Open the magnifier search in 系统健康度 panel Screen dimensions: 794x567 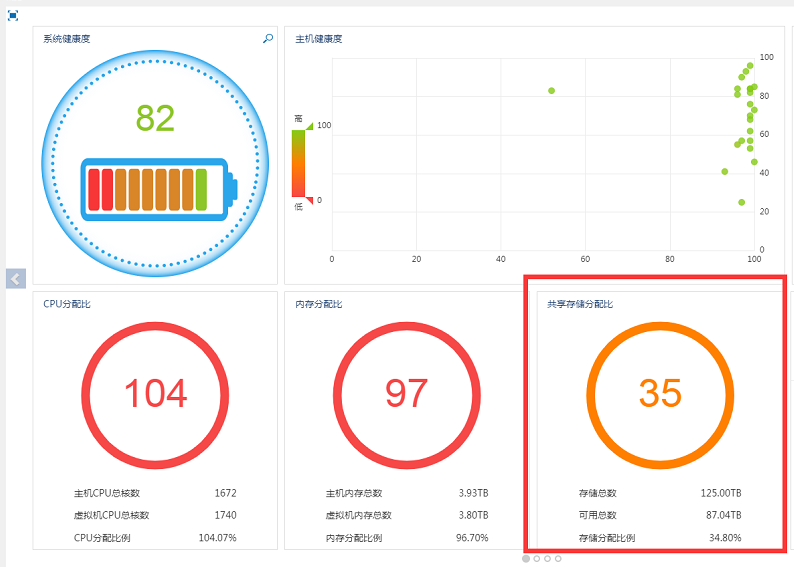click(x=268, y=38)
